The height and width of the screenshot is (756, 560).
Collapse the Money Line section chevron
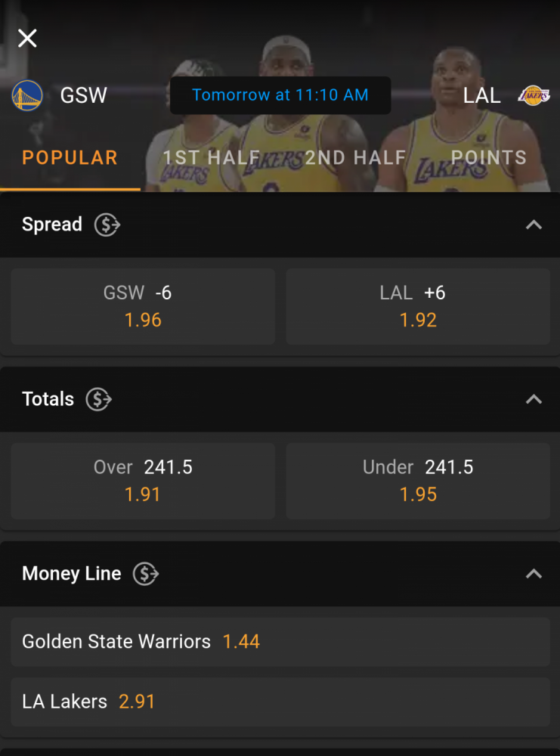click(534, 574)
